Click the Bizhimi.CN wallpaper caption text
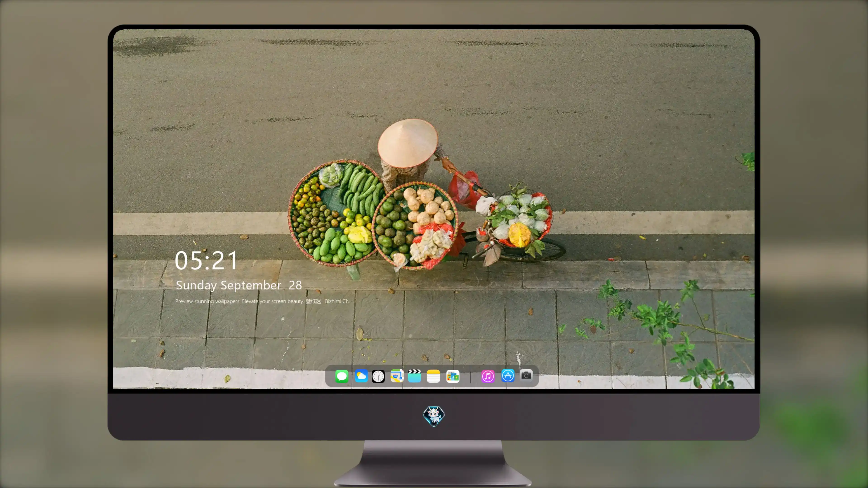Image resolution: width=868 pixels, height=488 pixels. point(262,301)
